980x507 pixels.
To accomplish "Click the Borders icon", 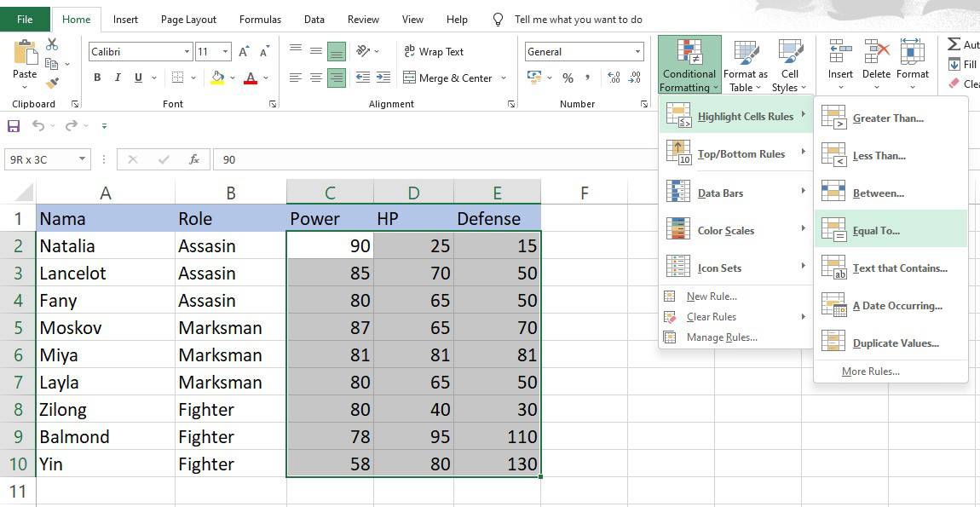I will click(177, 78).
